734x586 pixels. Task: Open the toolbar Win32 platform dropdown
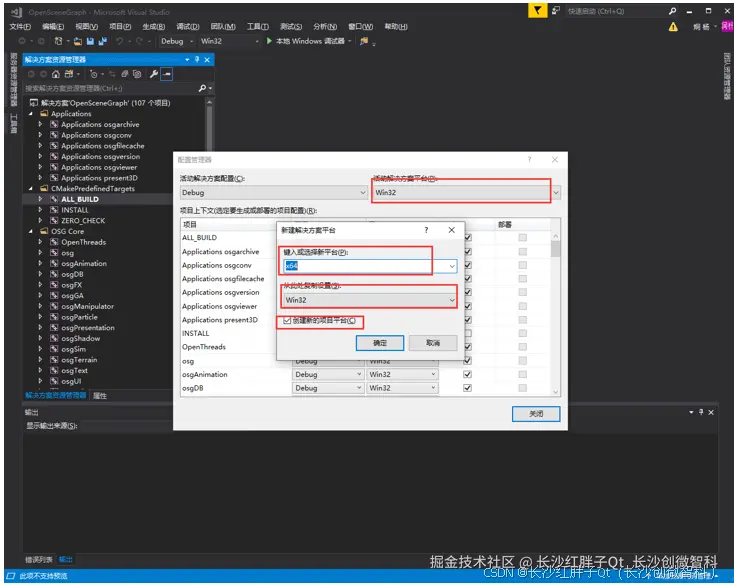[229, 41]
